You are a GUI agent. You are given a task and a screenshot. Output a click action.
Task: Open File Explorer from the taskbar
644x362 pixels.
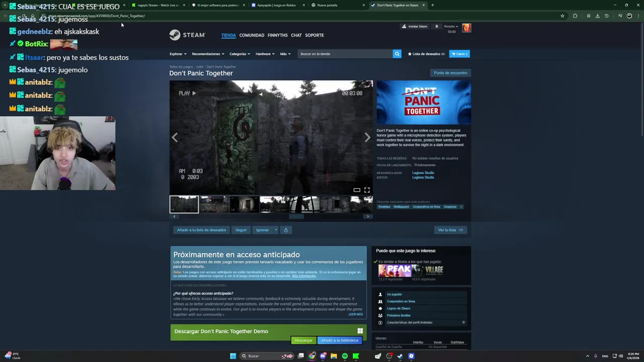[x=334, y=356]
